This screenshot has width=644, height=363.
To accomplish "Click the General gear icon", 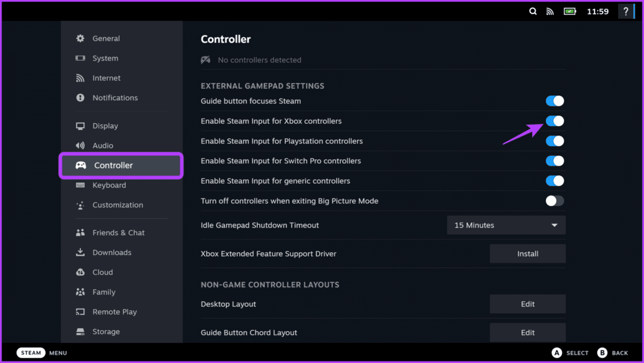I will coord(80,38).
